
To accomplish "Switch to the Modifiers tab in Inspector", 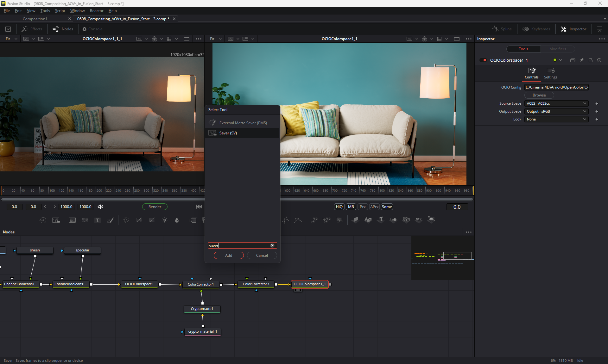I will (x=557, y=49).
